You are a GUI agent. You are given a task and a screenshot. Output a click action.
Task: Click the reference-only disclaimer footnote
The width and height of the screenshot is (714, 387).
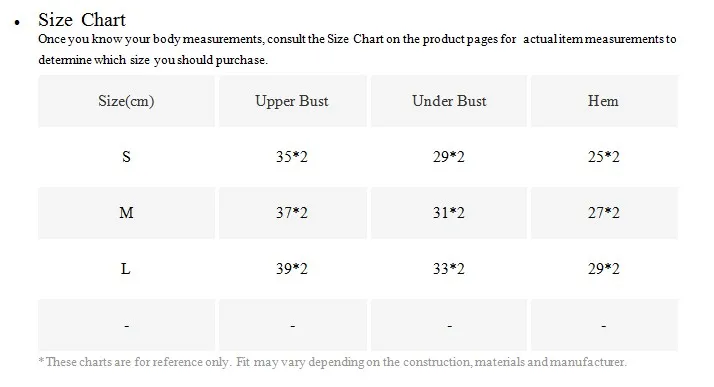coord(333,362)
